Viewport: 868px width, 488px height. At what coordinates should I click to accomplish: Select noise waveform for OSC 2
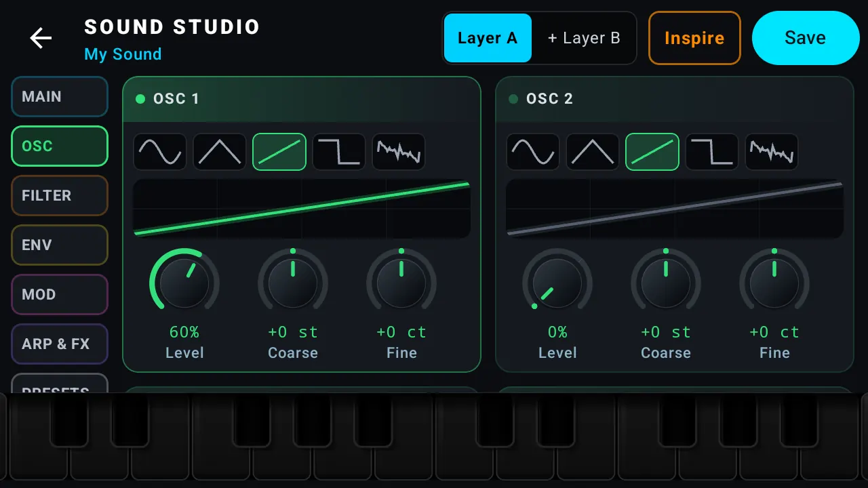(772, 152)
